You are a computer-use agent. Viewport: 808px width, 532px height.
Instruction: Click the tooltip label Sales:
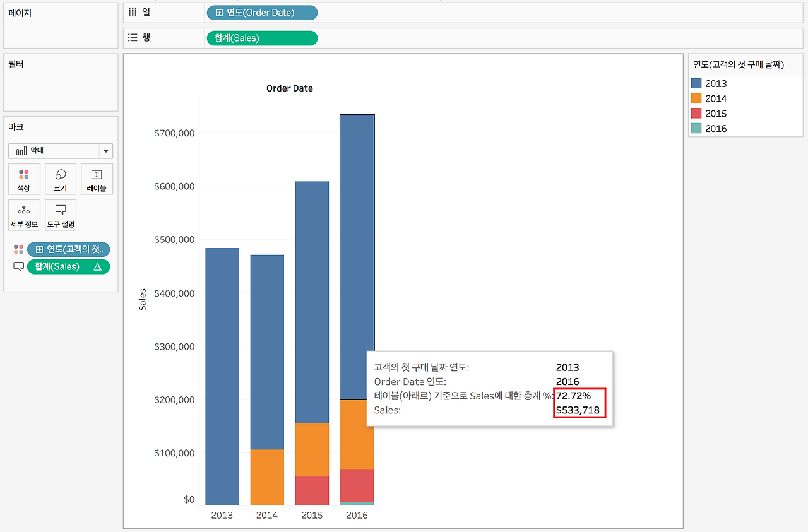click(x=388, y=411)
